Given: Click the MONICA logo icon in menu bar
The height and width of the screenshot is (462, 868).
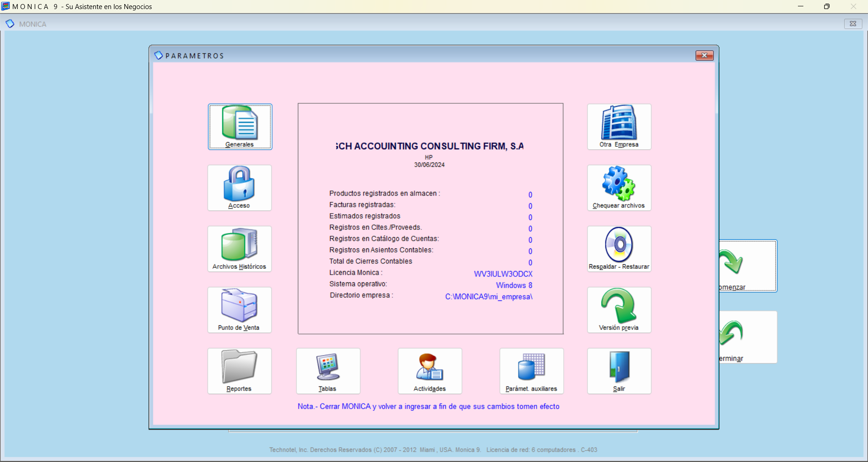Looking at the screenshot, I should 10,24.
